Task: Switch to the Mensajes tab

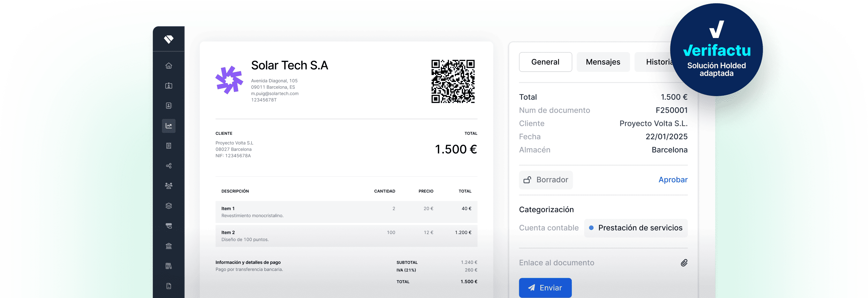Action: pos(603,62)
